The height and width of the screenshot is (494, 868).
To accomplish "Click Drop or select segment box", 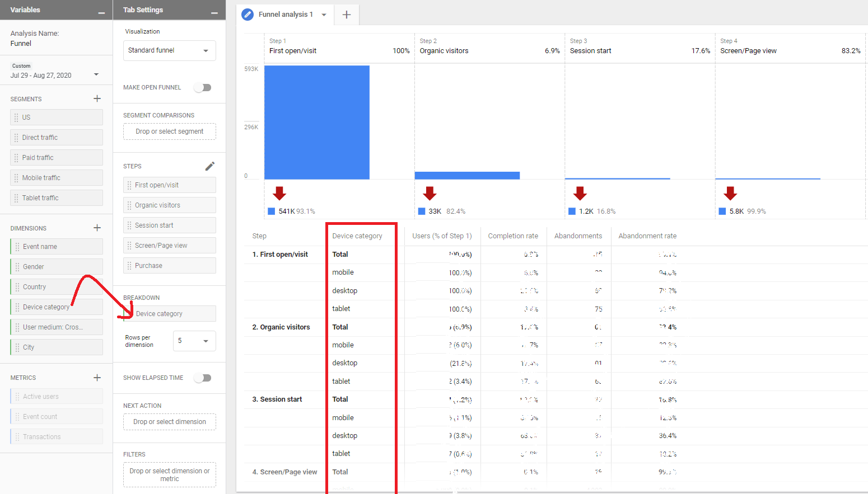I will click(169, 131).
